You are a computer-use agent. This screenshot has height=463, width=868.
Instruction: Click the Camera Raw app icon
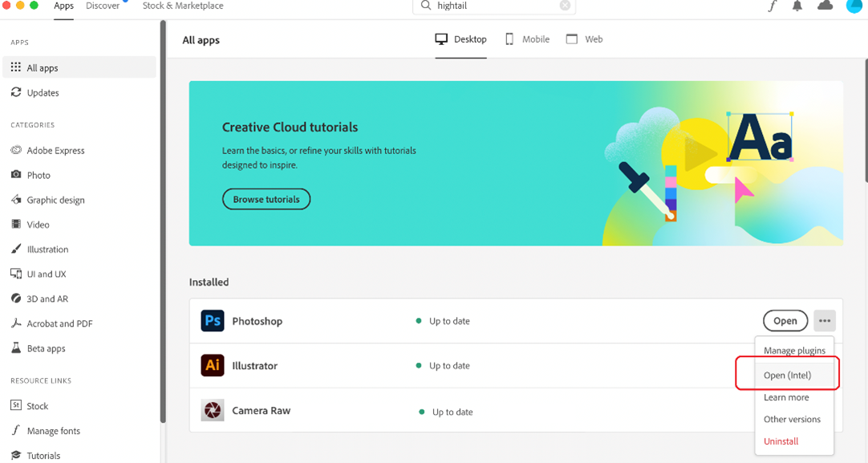(x=213, y=410)
